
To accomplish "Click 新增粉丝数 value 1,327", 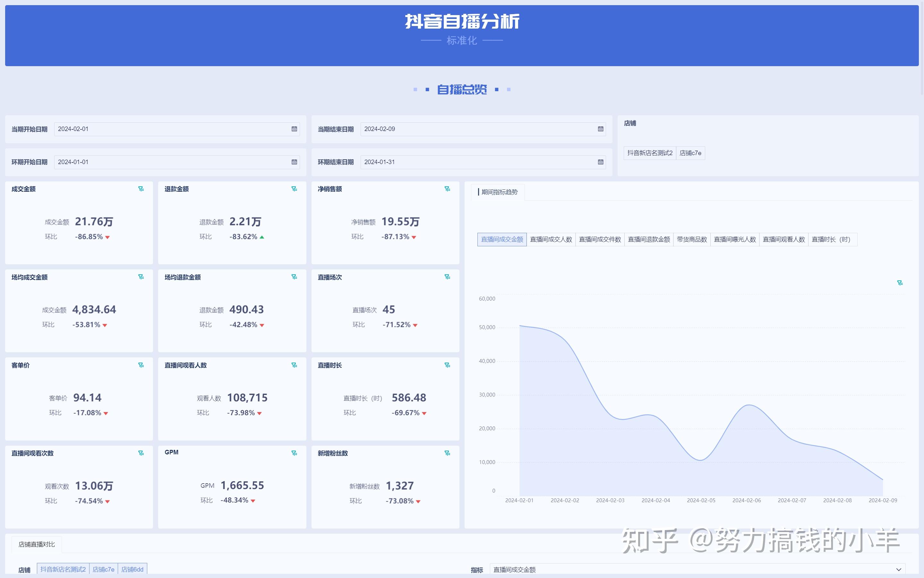I will click(400, 486).
